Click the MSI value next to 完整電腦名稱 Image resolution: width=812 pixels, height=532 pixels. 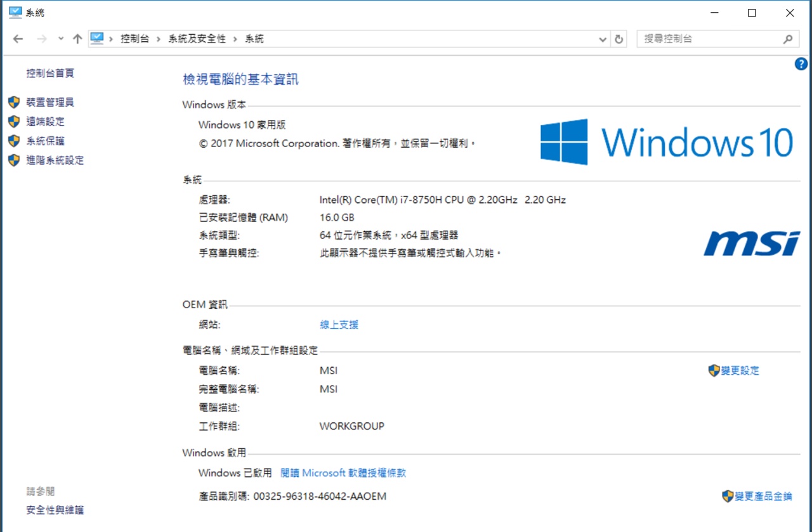[x=329, y=389]
